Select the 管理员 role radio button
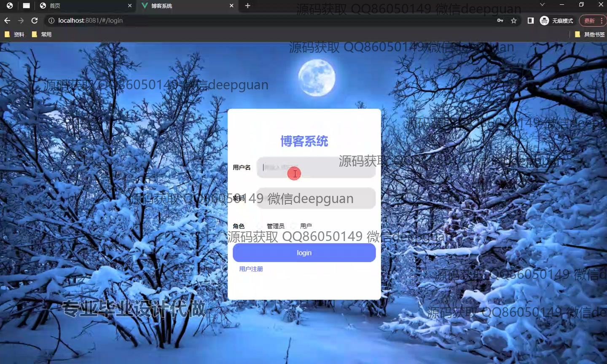This screenshot has height=364, width=607. [x=260, y=226]
